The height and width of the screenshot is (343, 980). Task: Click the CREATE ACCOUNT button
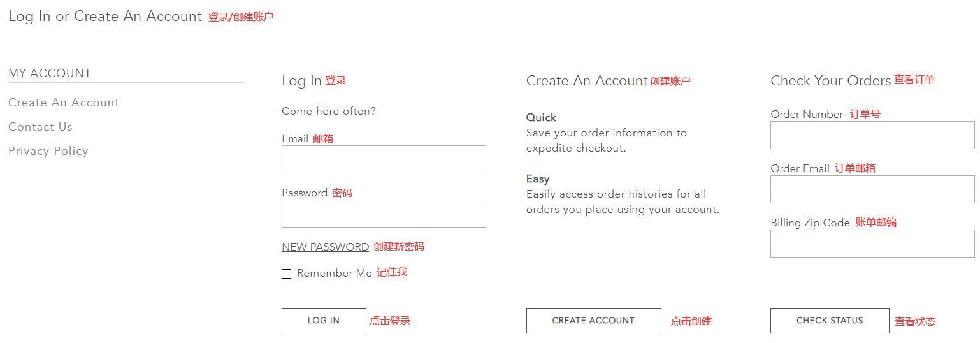(593, 321)
